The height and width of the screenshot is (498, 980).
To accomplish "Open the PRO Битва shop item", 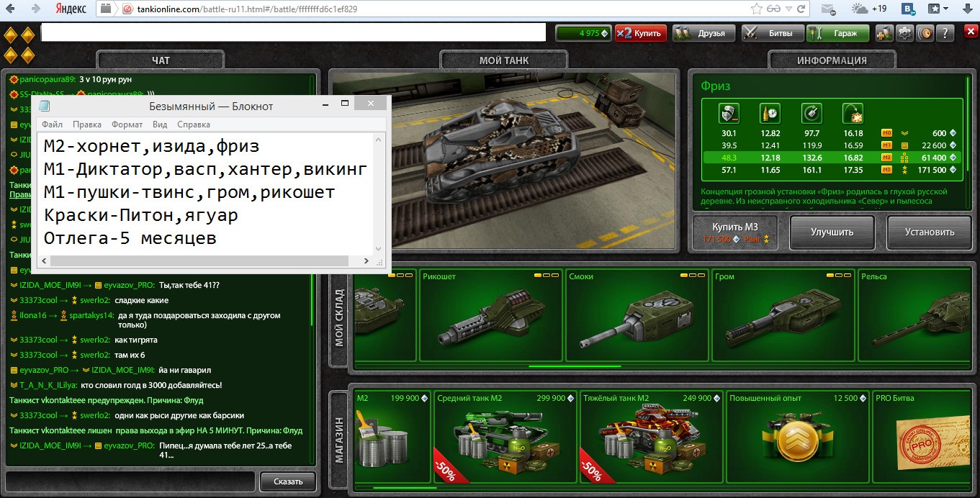I will click(x=922, y=437).
